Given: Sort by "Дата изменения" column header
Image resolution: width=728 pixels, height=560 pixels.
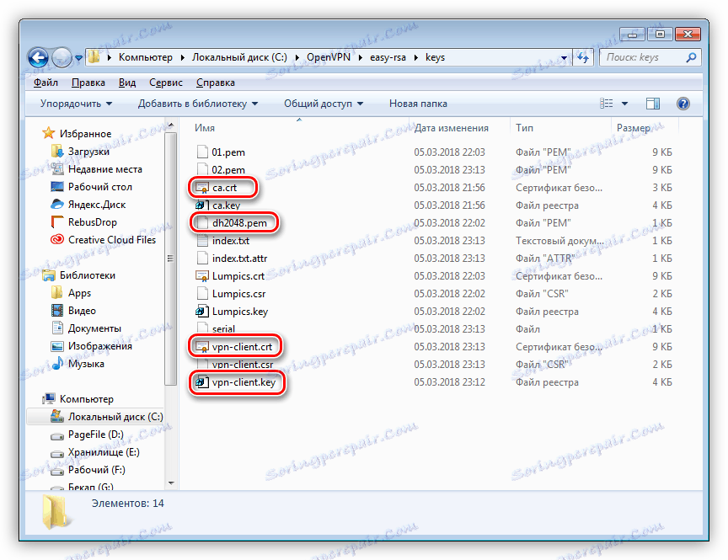Looking at the screenshot, I should tap(452, 128).
